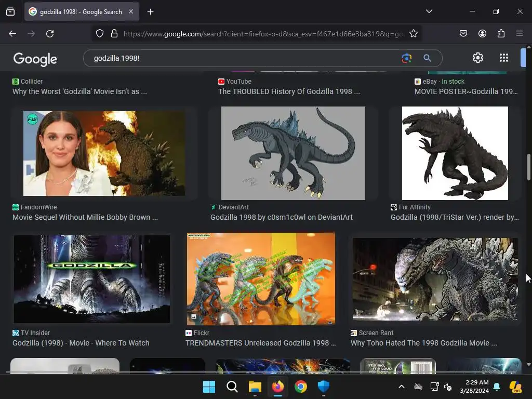Go to the Google home logo
Image resolution: width=532 pixels, height=399 pixels.
point(35,59)
